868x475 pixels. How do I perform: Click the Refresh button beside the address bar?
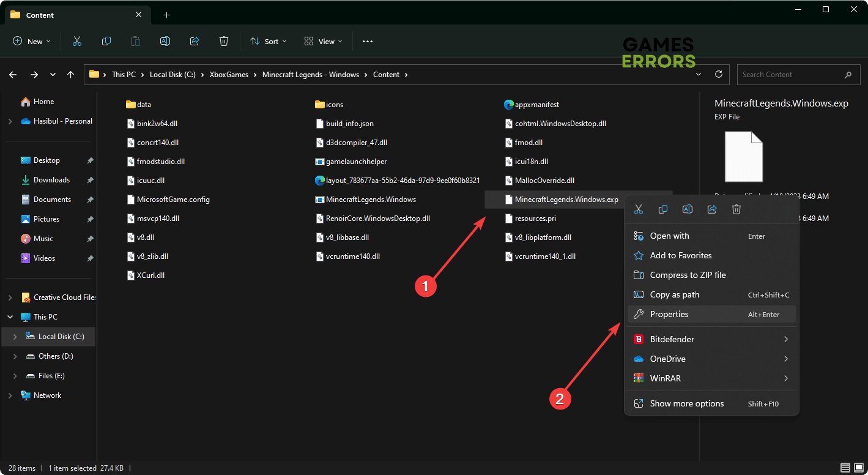click(x=719, y=75)
